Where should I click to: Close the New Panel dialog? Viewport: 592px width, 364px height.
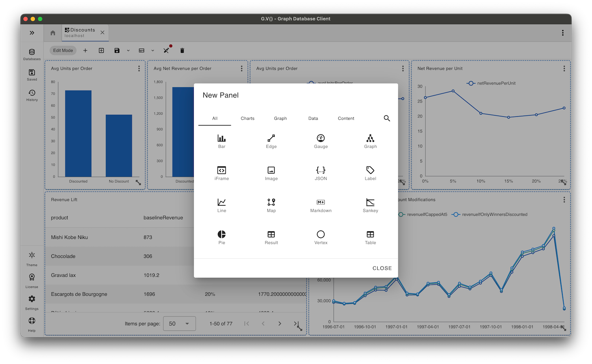point(382,268)
